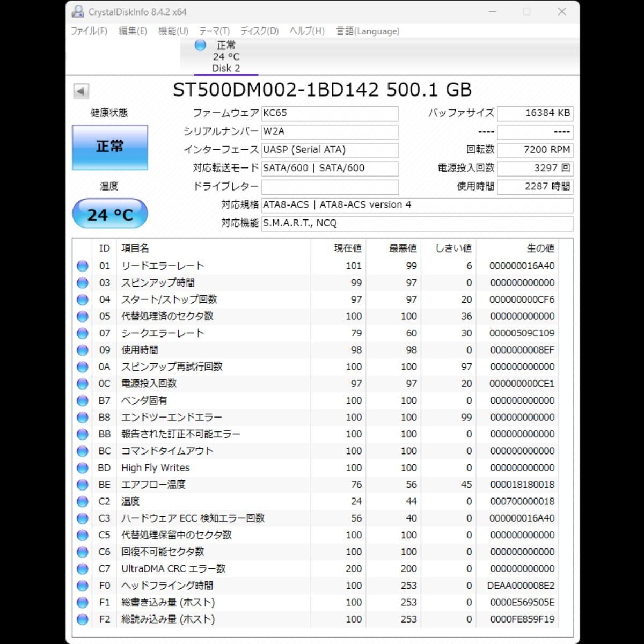
Task: Click status orb for ID 05 代替処理済のセクタ数
Action: [82, 316]
